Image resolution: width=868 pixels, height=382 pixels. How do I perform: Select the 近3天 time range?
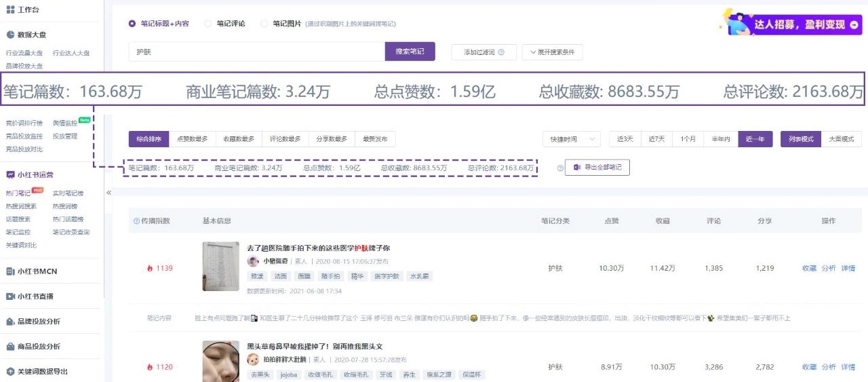tap(625, 139)
